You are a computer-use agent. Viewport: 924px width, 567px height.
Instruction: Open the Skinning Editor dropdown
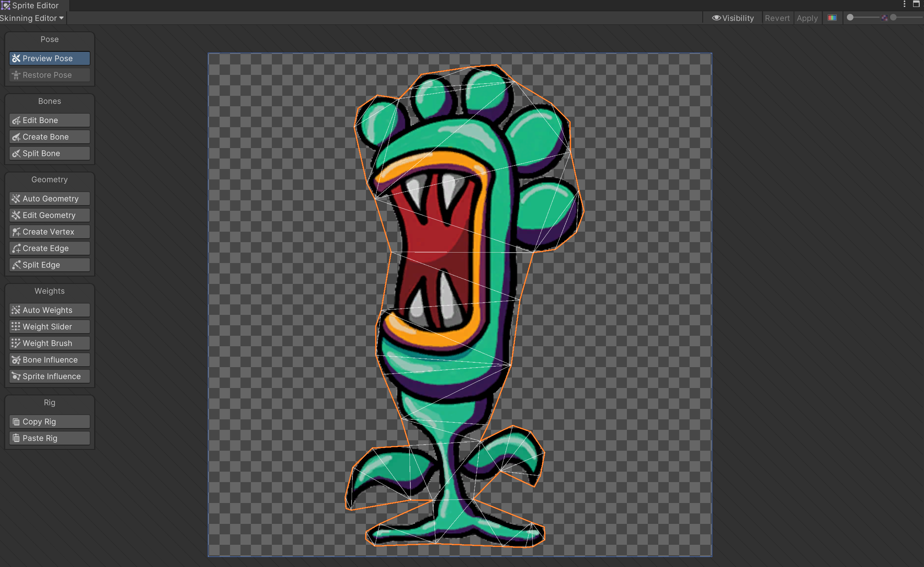pos(31,18)
